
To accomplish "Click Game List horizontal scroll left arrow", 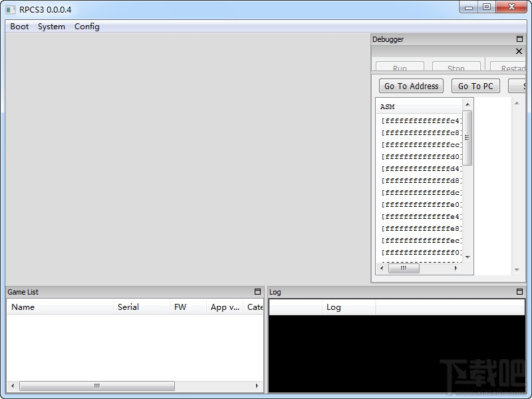I will (13, 386).
